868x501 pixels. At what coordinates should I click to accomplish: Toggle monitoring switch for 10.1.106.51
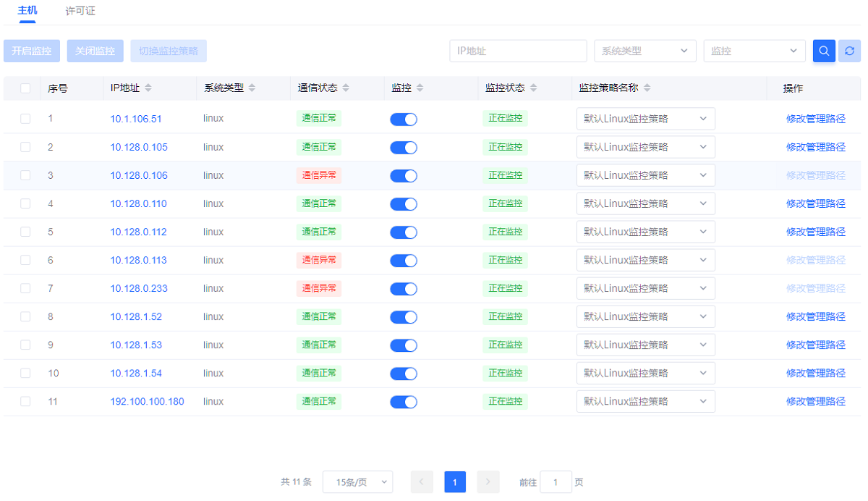click(404, 119)
